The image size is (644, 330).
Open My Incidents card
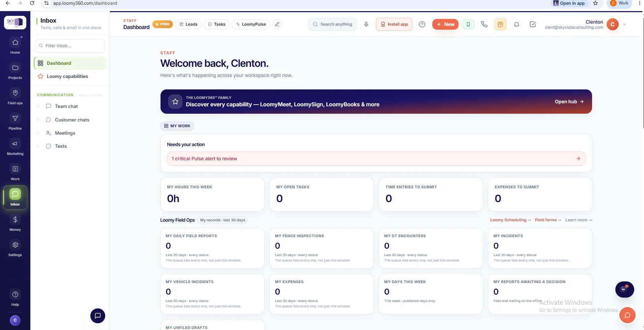(540, 248)
